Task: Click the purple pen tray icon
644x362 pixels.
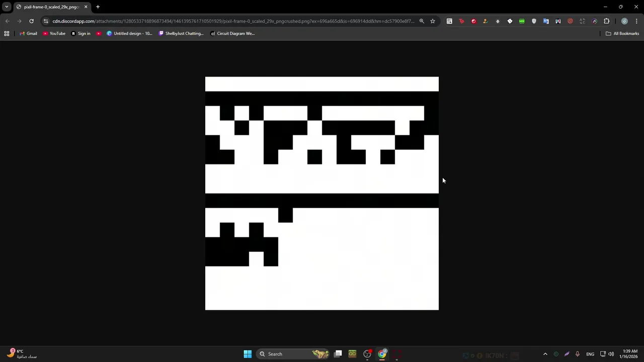Action: (x=567, y=354)
